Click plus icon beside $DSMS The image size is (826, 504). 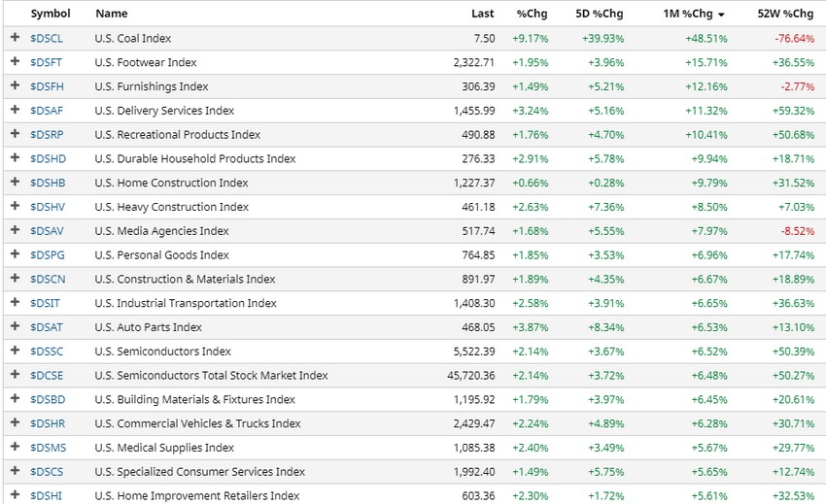point(15,448)
